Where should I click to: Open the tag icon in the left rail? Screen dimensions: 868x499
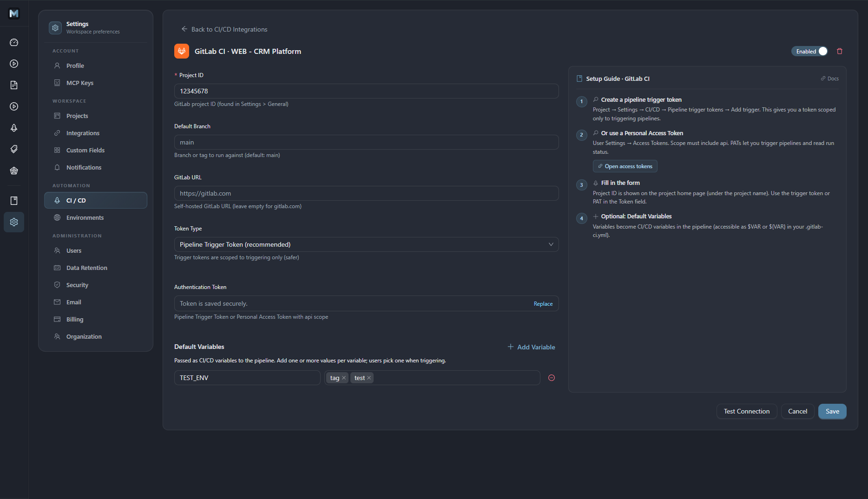tap(14, 149)
